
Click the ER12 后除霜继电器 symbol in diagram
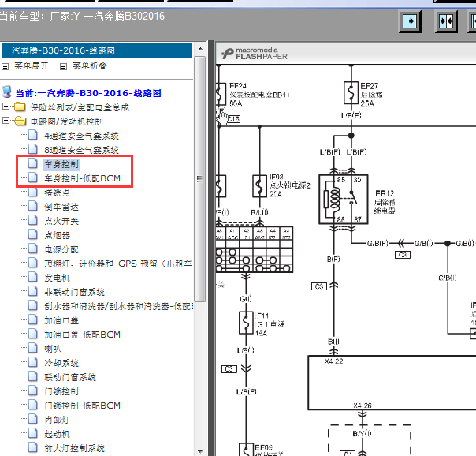344,200
